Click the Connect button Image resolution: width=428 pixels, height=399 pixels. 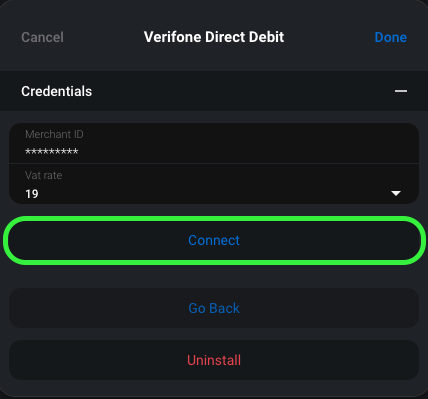coord(214,241)
